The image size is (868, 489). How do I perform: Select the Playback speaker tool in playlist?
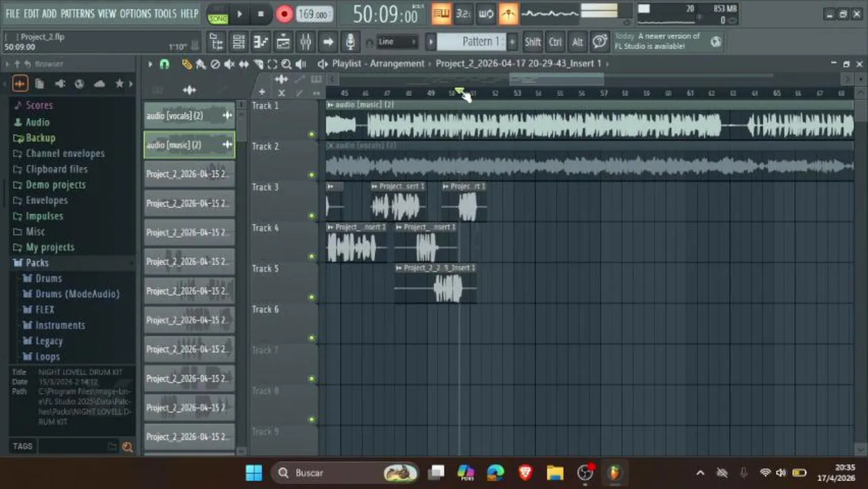(x=301, y=64)
